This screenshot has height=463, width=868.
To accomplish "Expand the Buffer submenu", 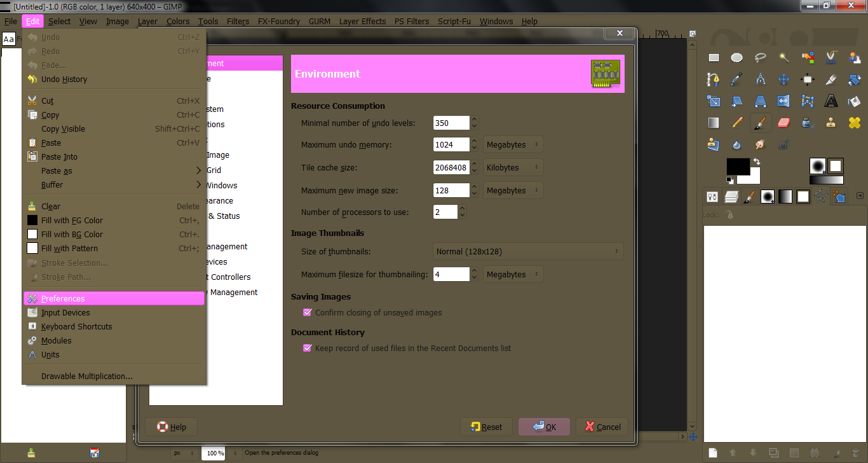I will (x=114, y=184).
